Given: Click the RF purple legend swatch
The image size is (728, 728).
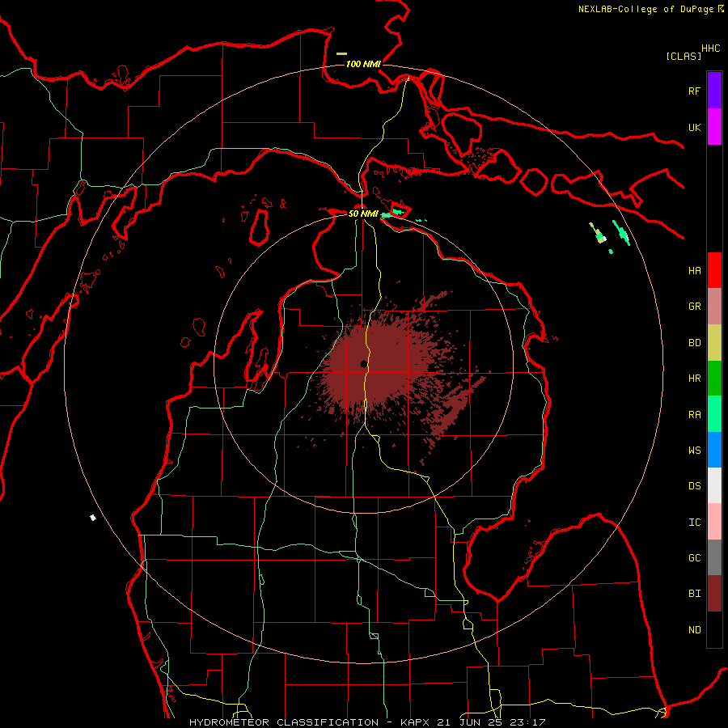Looking at the screenshot, I should [714, 91].
